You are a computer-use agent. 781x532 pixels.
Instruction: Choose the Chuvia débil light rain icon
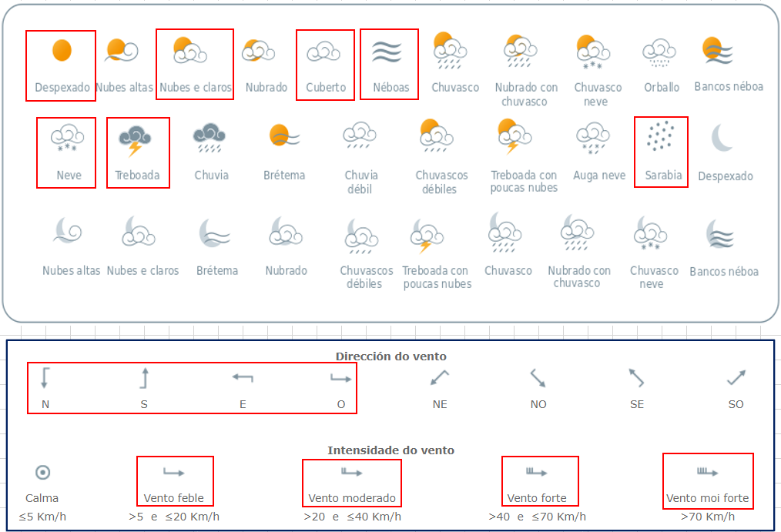359,137
